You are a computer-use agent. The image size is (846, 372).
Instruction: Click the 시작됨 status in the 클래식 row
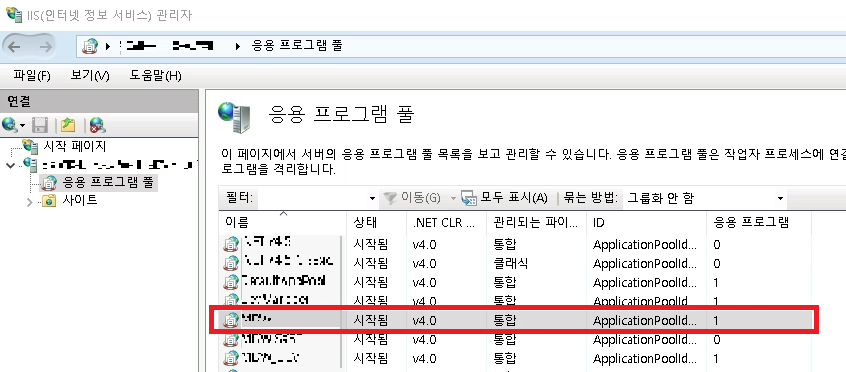[370, 263]
